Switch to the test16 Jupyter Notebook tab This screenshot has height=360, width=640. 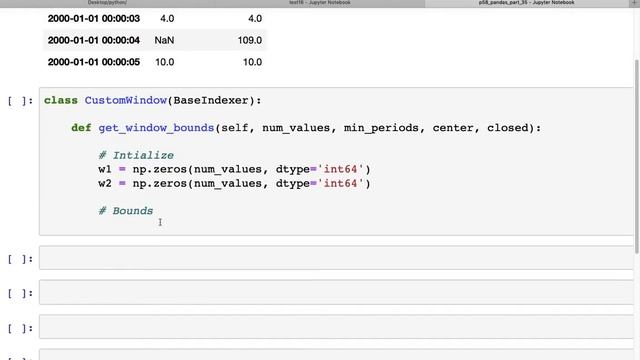click(320, 2)
